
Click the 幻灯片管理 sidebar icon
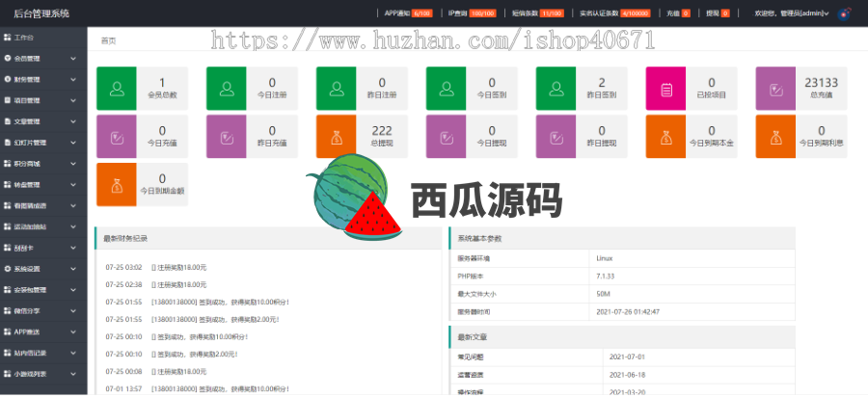[7, 143]
